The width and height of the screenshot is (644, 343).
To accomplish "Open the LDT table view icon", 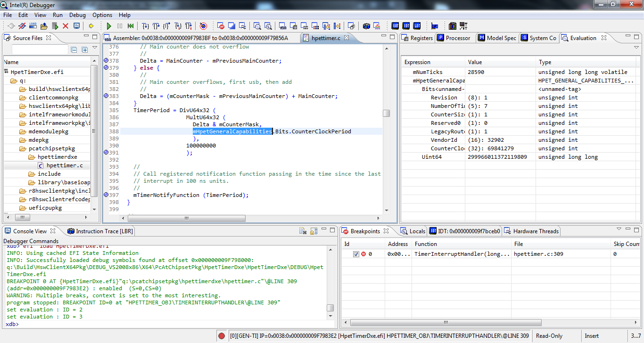I will tap(417, 26).
